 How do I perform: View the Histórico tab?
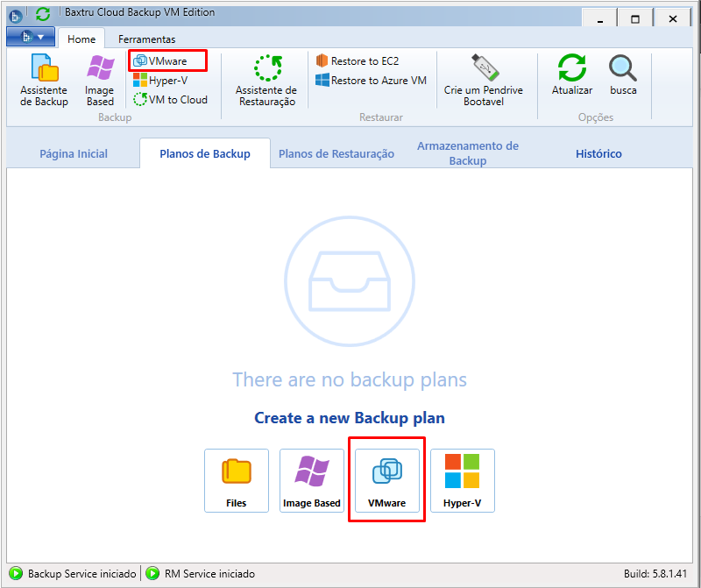(x=598, y=153)
